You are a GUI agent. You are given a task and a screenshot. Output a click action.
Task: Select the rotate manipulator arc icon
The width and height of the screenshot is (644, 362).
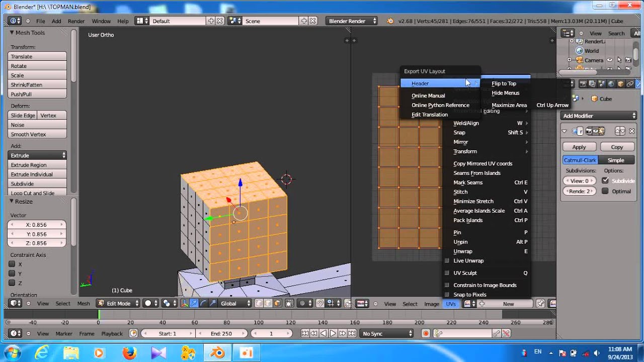pyautogui.click(x=203, y=303)
